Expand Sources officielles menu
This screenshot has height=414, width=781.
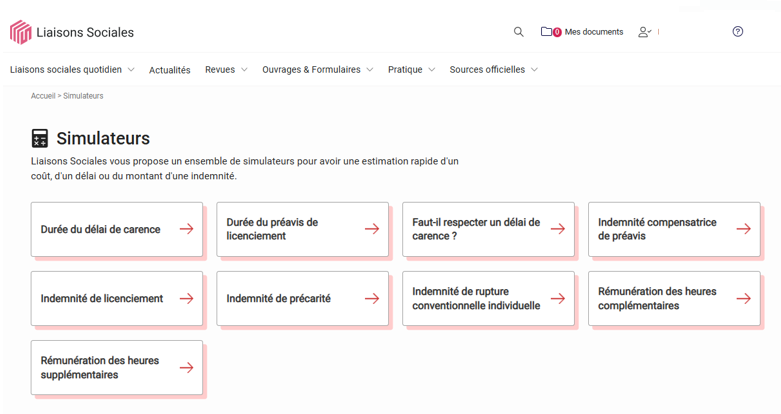pos(534,70)
